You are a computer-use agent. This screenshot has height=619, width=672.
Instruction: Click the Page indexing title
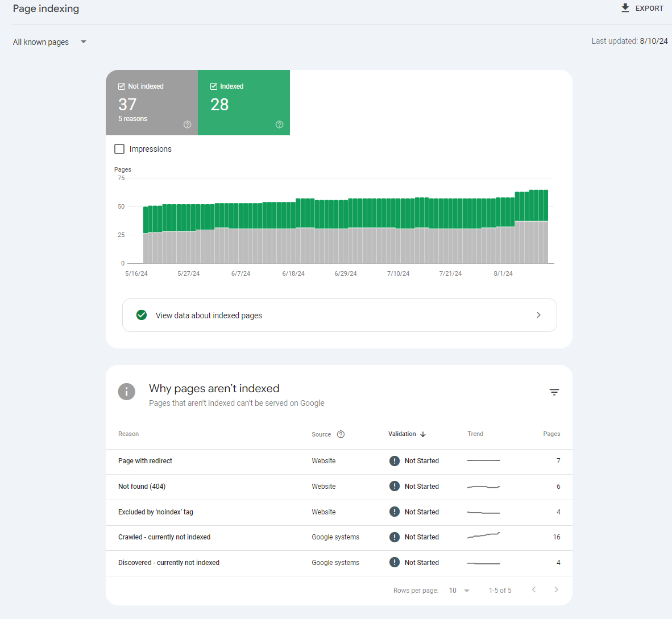(46, 9)
